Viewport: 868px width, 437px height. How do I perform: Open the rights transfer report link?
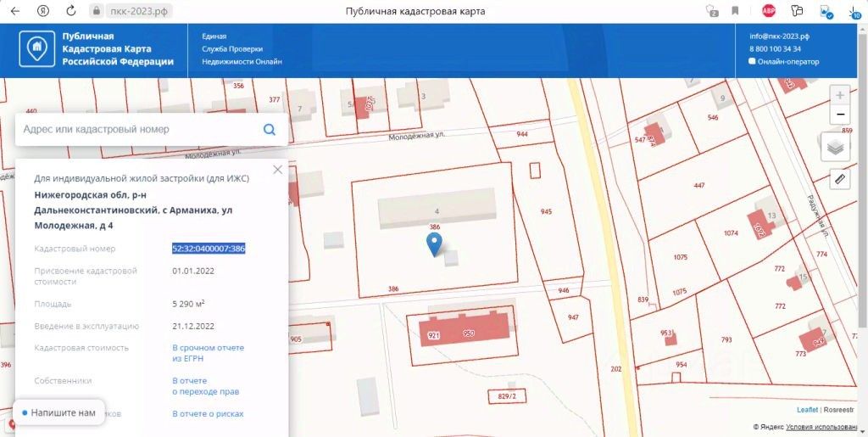[x=206, y=386]
